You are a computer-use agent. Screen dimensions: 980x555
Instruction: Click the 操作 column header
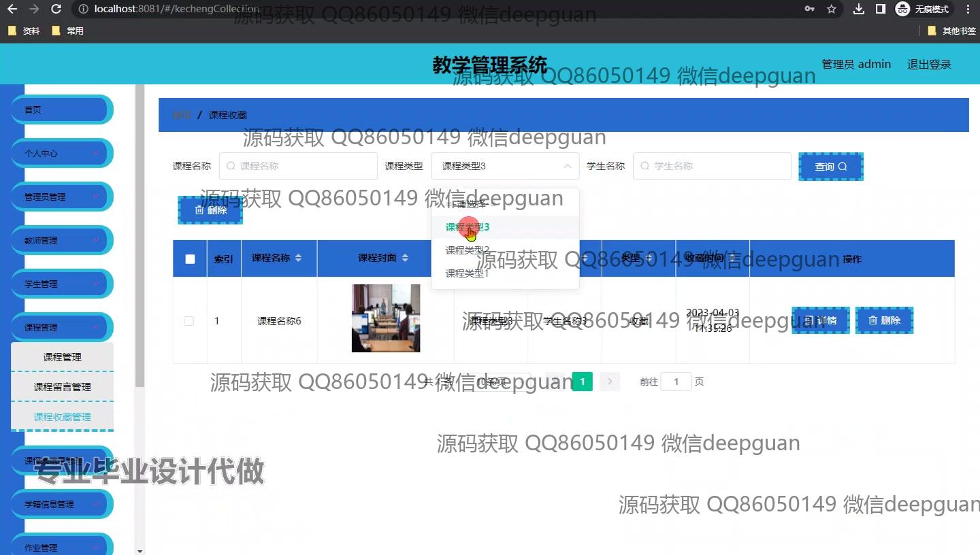tap(852, 259)
